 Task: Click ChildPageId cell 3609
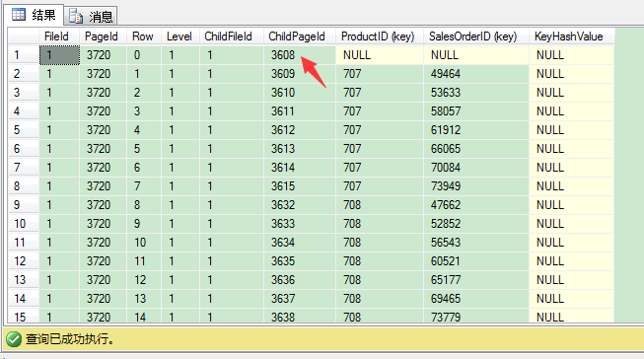pos(300,74)
